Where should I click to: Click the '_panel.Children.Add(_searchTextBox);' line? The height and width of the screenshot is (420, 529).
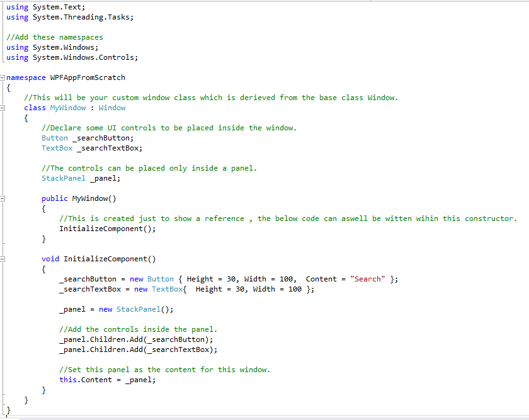pyautogui.click(x=139, y=350)
